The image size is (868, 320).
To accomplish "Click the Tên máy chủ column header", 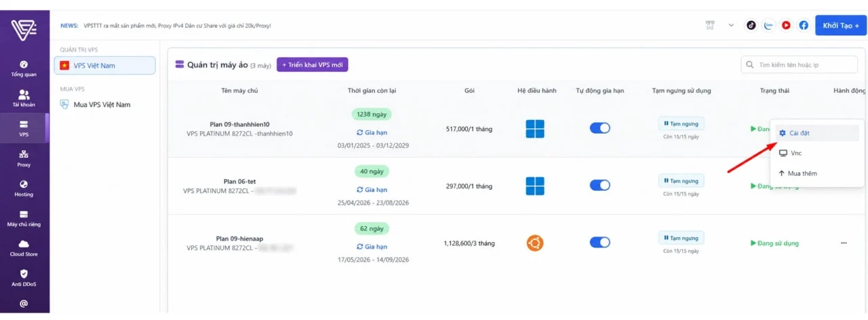I will coord(239,90).
